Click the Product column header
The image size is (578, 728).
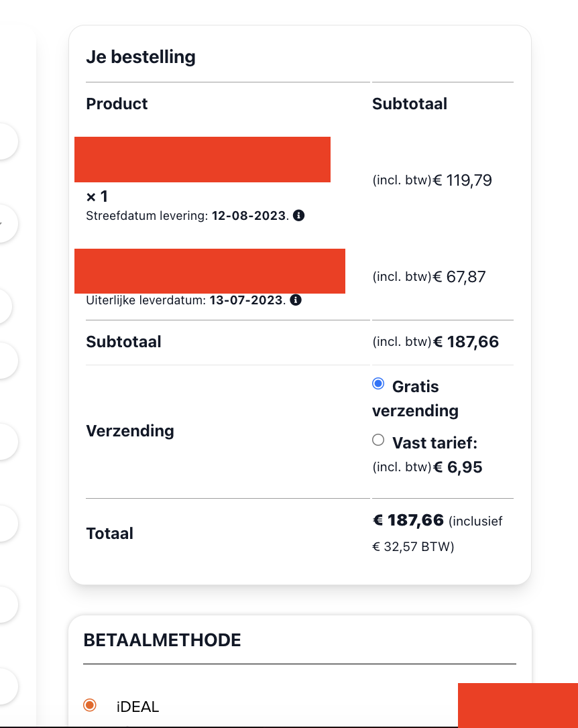point(117,103)
